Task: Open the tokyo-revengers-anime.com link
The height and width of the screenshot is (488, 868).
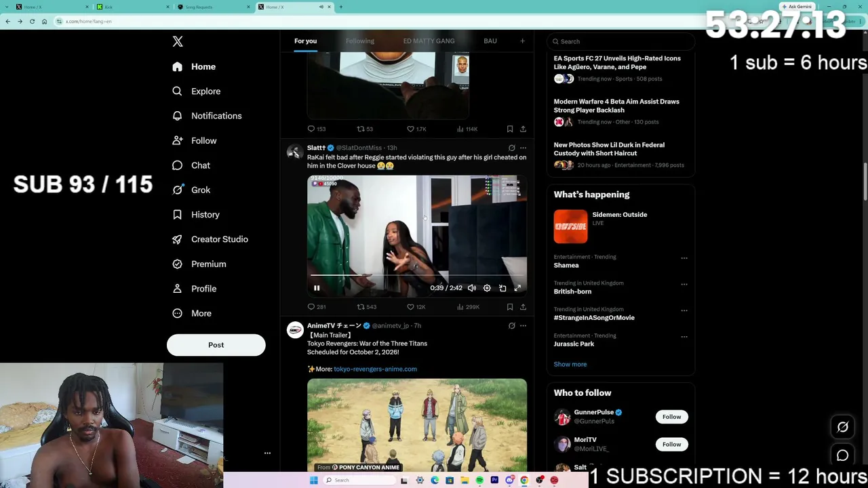Action: [x=375, y=369]
